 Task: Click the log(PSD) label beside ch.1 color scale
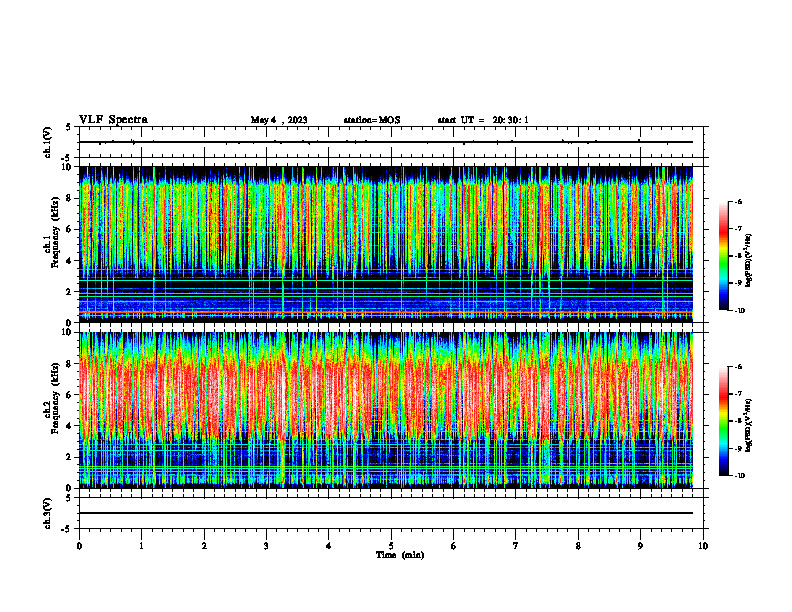click(x=749, y=261)
